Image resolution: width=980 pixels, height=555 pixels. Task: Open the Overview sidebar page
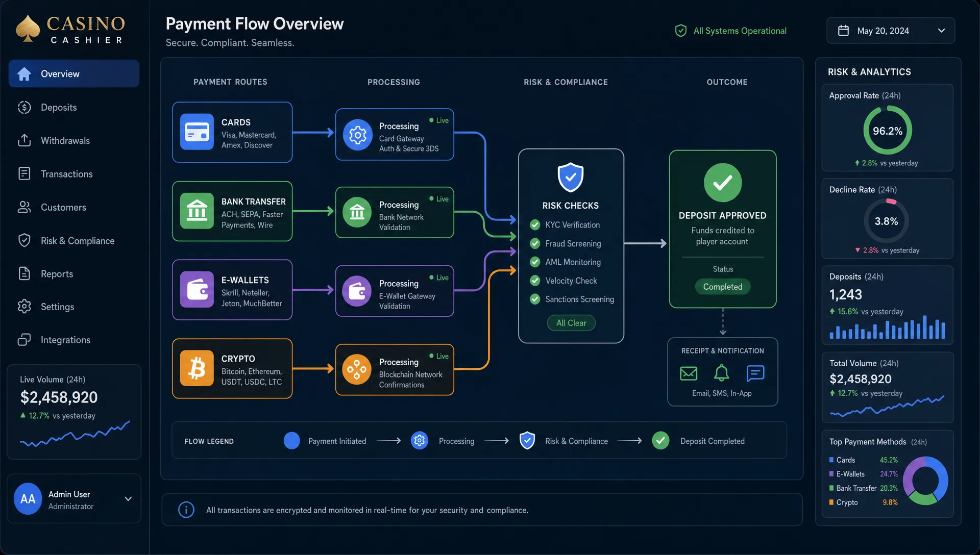[x=74, y=73]
